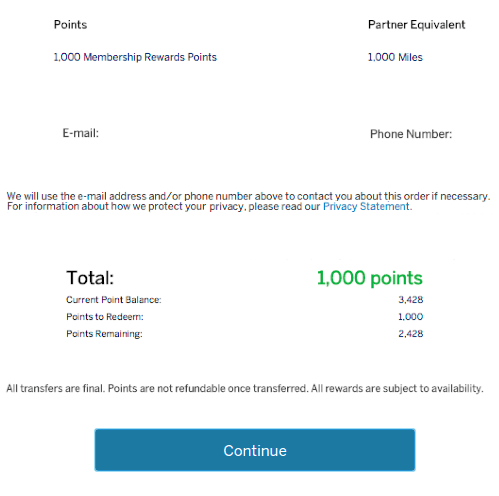Click the Points column header
The width and height of the screenshot is (499, 496).
point(70,25)
